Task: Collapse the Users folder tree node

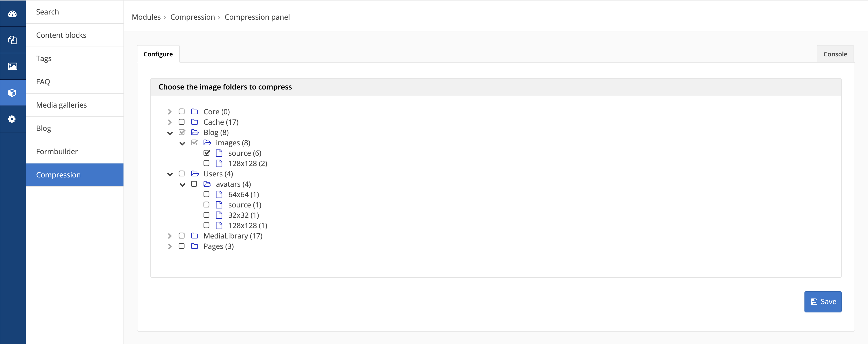Action: (170, 173)
